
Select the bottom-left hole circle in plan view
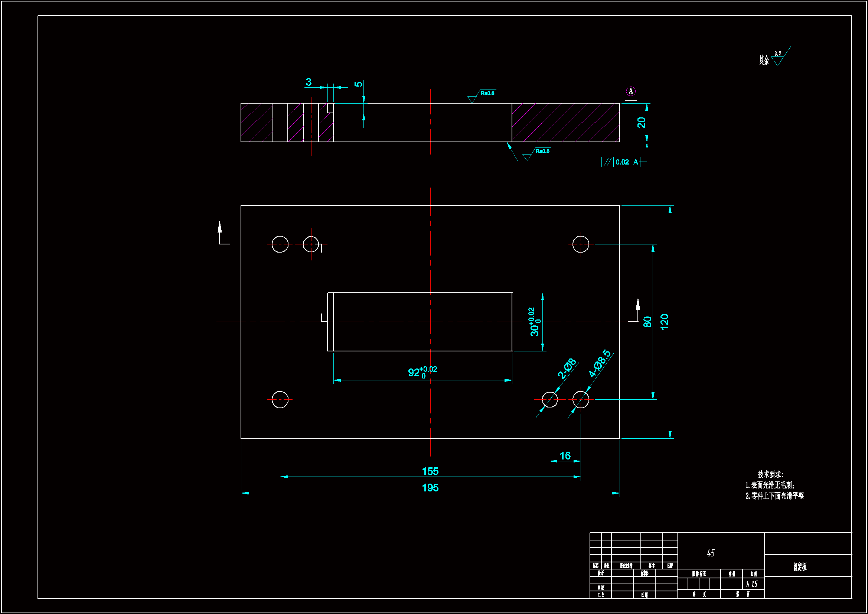click(280, 400)
